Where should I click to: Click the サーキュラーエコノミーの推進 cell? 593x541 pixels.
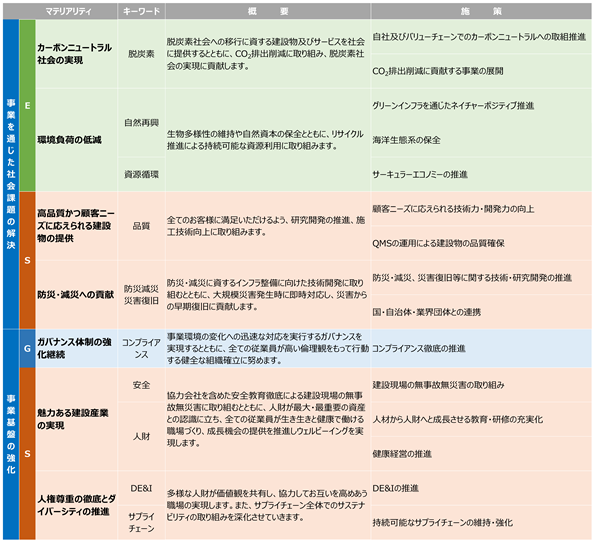[481, 174]
